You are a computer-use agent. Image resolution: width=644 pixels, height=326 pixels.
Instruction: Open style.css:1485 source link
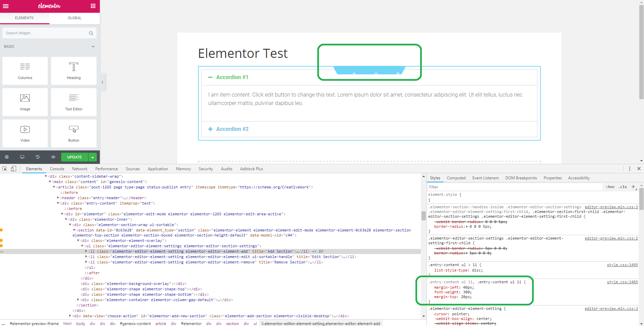coord(622,282)
